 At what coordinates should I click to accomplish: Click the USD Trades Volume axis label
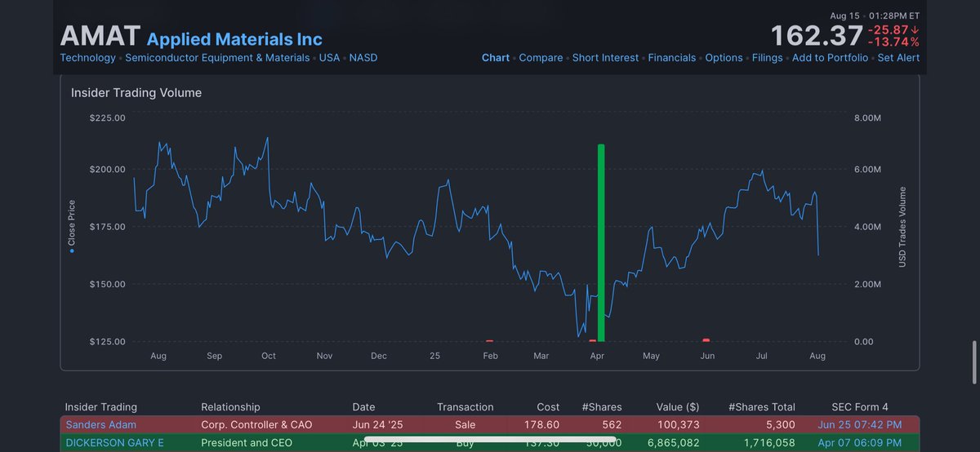902,227
